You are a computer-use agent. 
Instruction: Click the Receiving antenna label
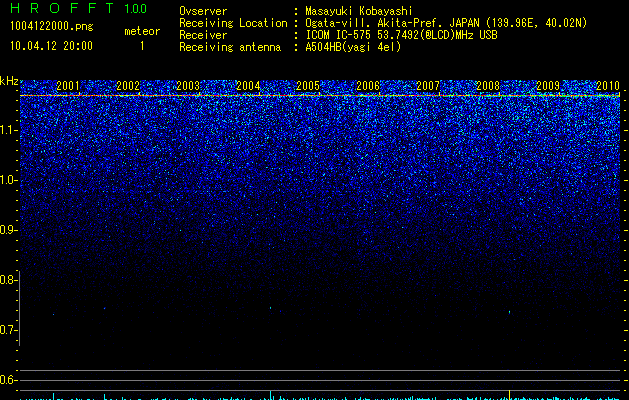(x=230, y=47)
